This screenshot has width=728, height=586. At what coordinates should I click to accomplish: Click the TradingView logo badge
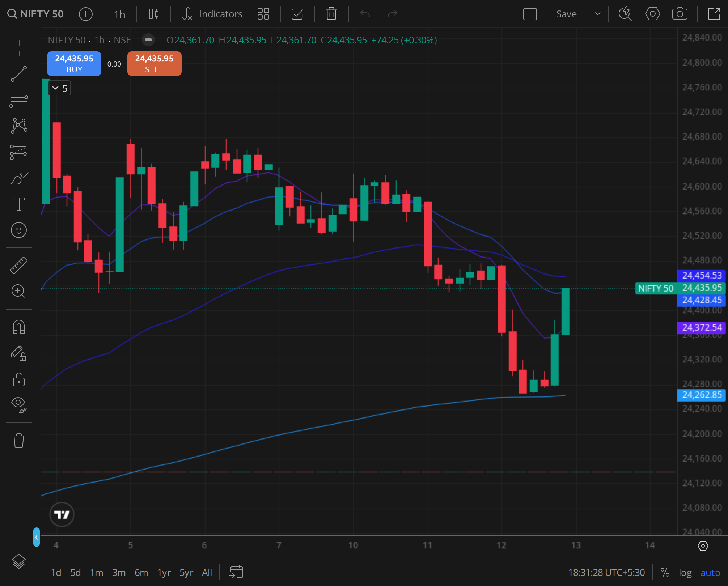[62, 514]
